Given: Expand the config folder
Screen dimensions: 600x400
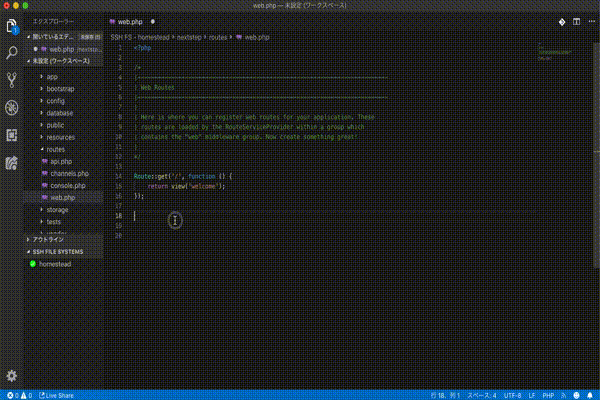Looking at the screenshot, I should (55, 101).
